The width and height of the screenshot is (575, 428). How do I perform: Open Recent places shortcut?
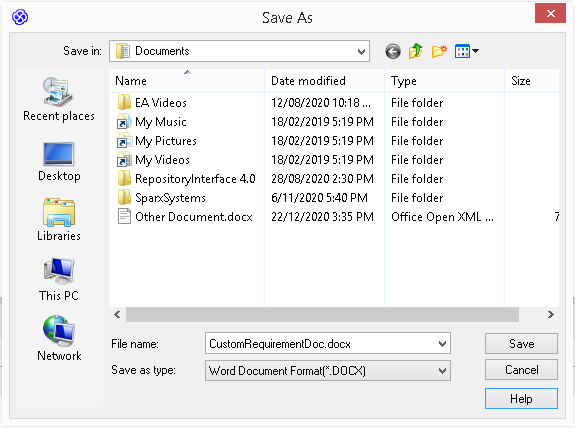click(x=59, y=99)
